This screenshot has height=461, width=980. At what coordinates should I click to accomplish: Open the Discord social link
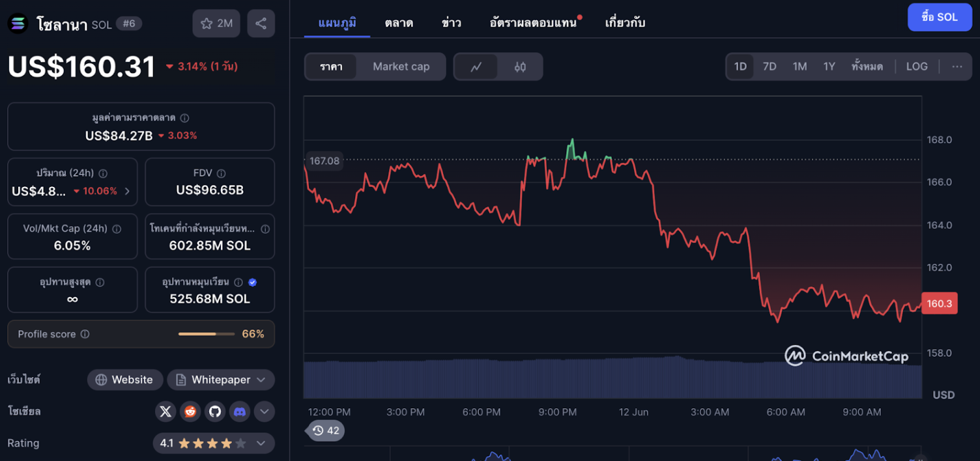pos(240,412)
